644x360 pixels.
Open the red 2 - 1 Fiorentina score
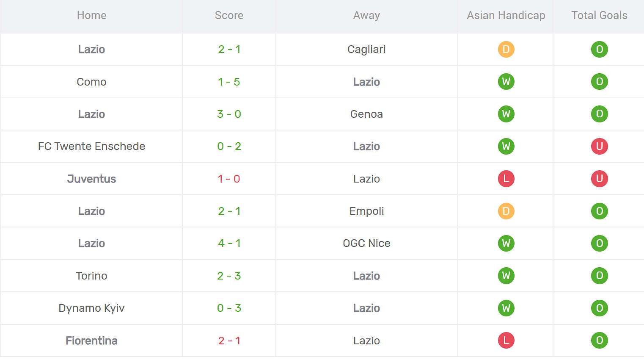229,341
